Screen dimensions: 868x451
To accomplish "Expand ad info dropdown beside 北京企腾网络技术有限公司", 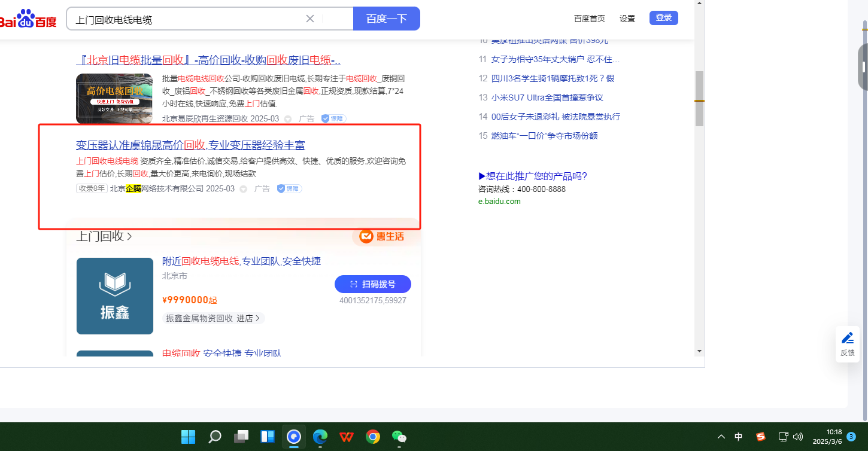I will coord(244,189).
